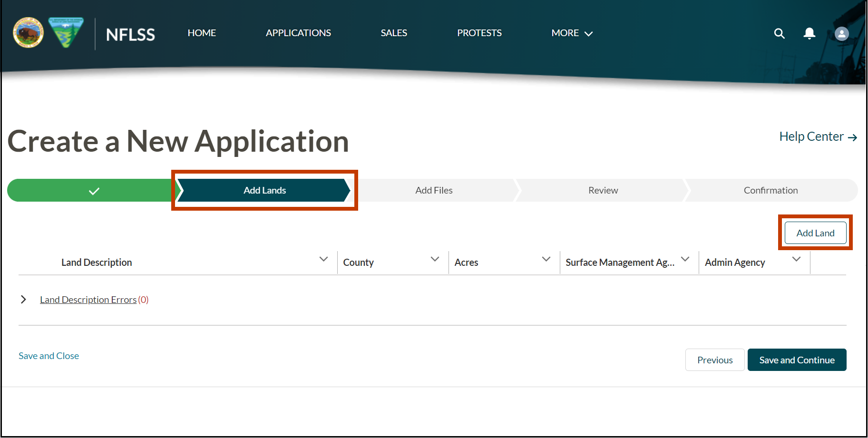Screen dimensions: 868x438
Task: Click the green checkmark on completed step
Action: click(x=94, y=190)
